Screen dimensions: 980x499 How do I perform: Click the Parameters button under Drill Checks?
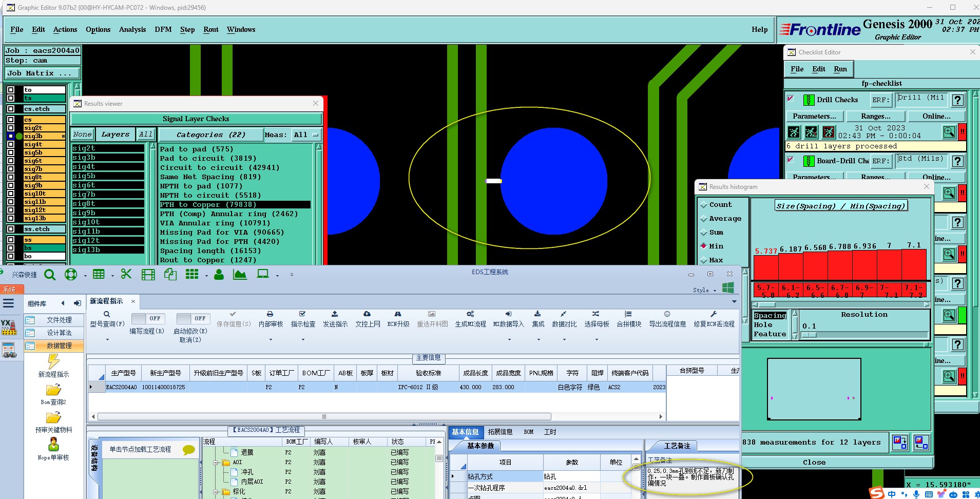(x=814, y=117)
